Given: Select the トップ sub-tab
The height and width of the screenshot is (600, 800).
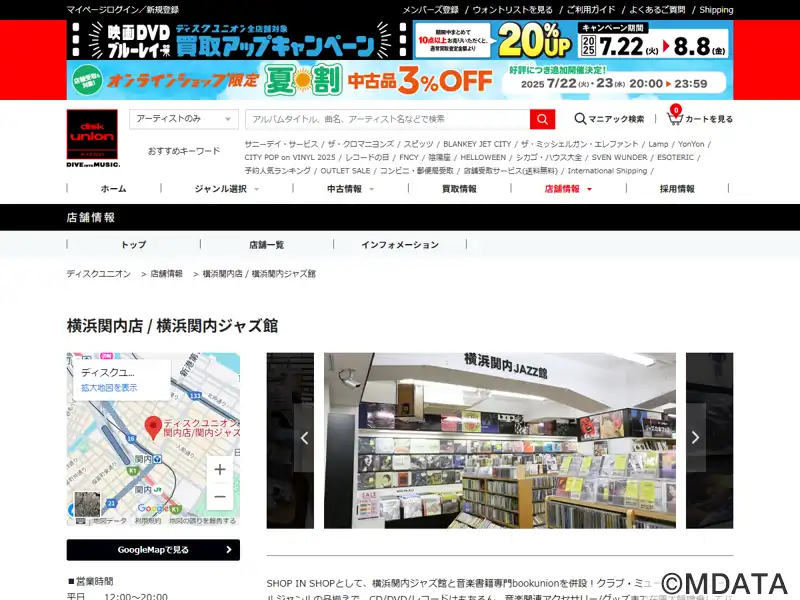Looking at the screenshot, I should (x=134, y=245).
